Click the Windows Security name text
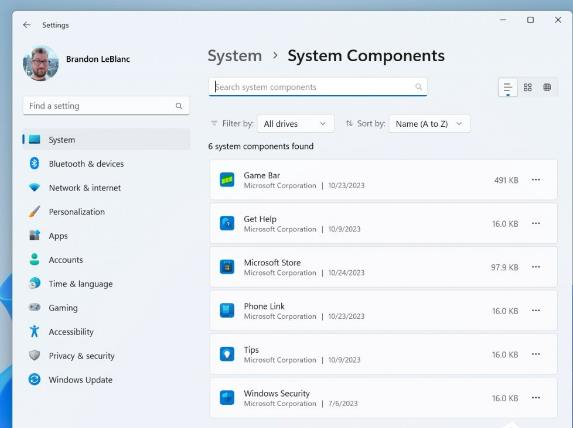Screen dimensions: 573x428 tap(277, 393)
